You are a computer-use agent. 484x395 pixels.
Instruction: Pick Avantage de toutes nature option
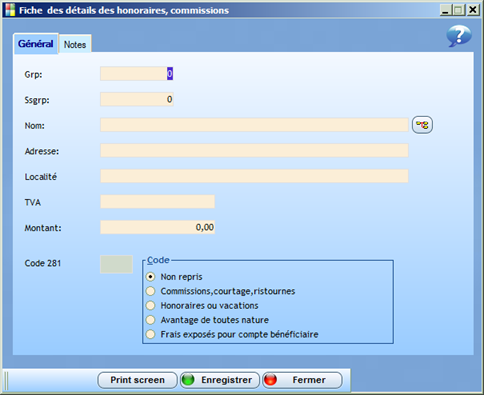[151, 320]
